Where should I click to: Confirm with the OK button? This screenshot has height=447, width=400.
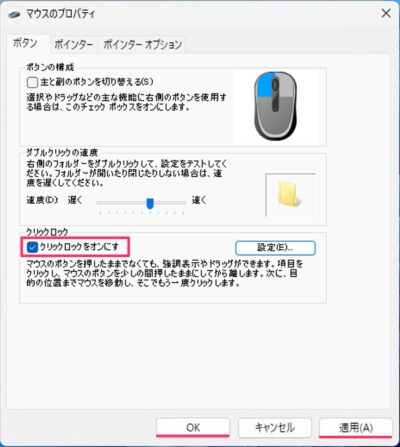point(193,427)
